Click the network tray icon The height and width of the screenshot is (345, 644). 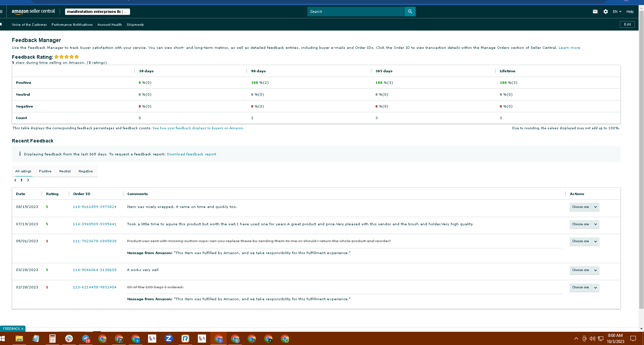tap(601, 339)
